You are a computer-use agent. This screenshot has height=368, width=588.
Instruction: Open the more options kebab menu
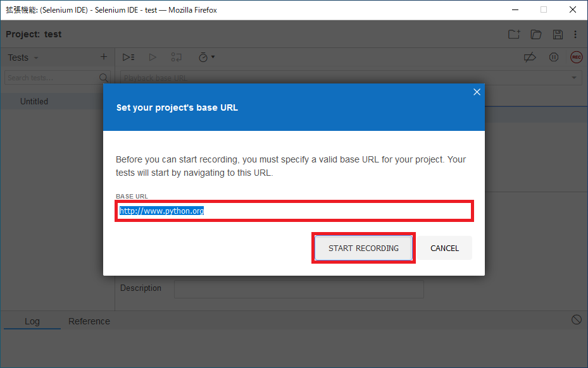[575, 35]
